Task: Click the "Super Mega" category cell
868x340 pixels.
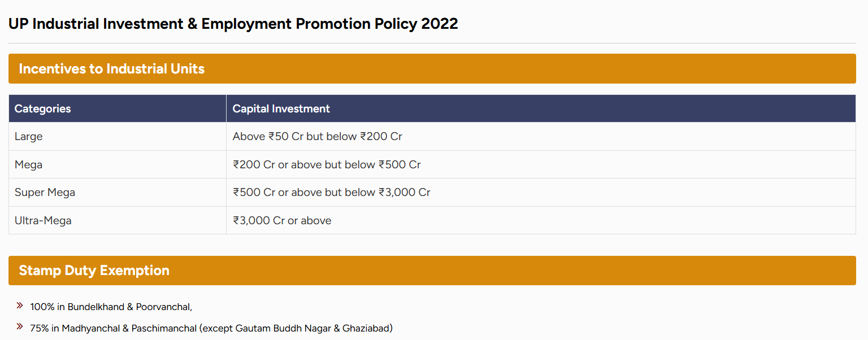Action: tap(45, 193)
